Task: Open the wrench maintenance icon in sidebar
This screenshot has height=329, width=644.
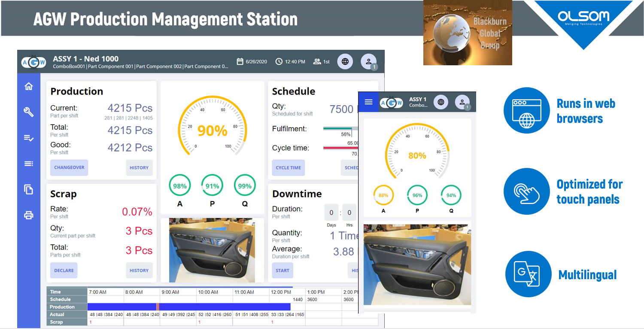Action: tap(29, 112)
